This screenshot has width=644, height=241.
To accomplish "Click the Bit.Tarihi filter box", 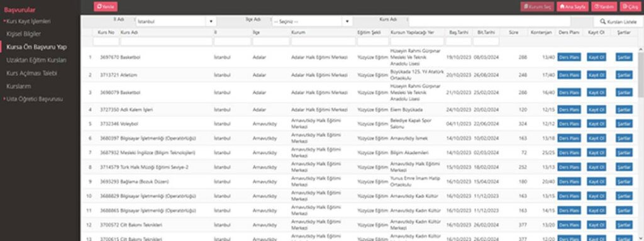I will click(x=486, y=41).
